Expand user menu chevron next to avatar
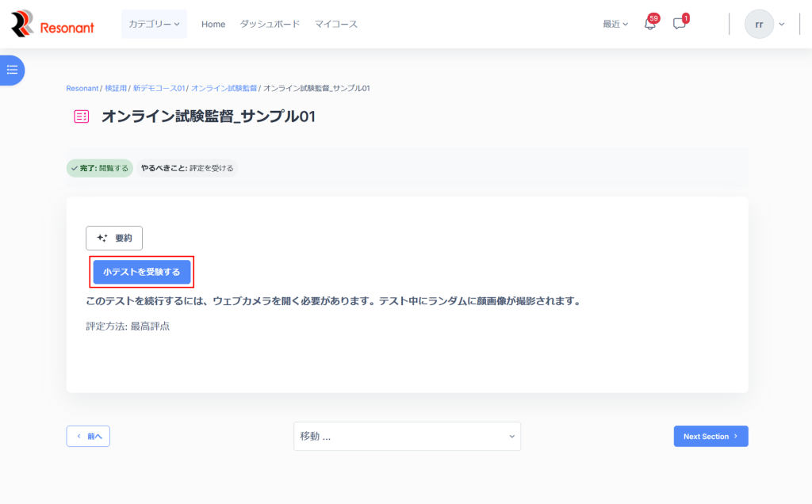The image size is (812, 504). point(782,24)
